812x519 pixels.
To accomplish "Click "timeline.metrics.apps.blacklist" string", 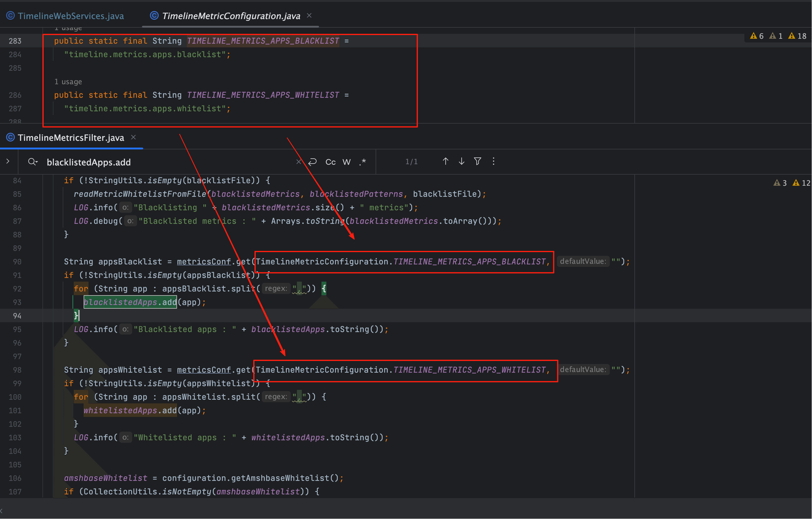I will tap(145, 54).
